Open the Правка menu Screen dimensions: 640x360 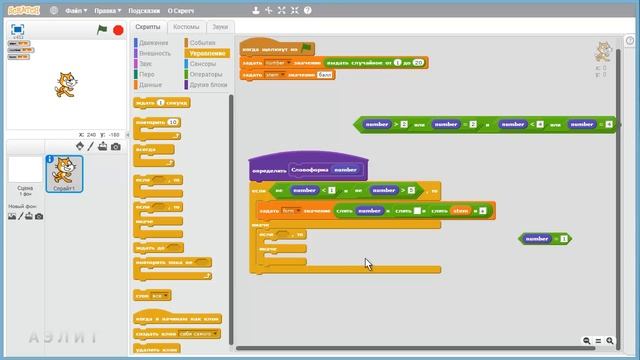click(107, 11)
